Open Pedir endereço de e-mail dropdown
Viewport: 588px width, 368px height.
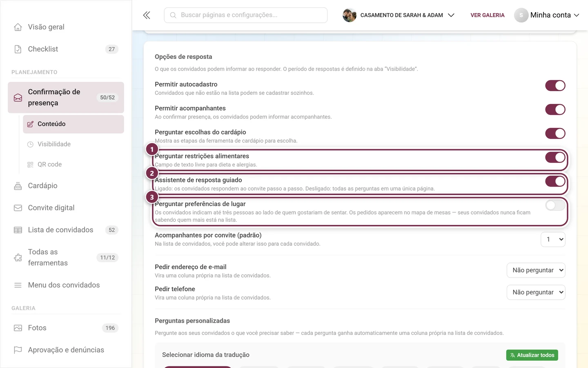coord(536,270)
